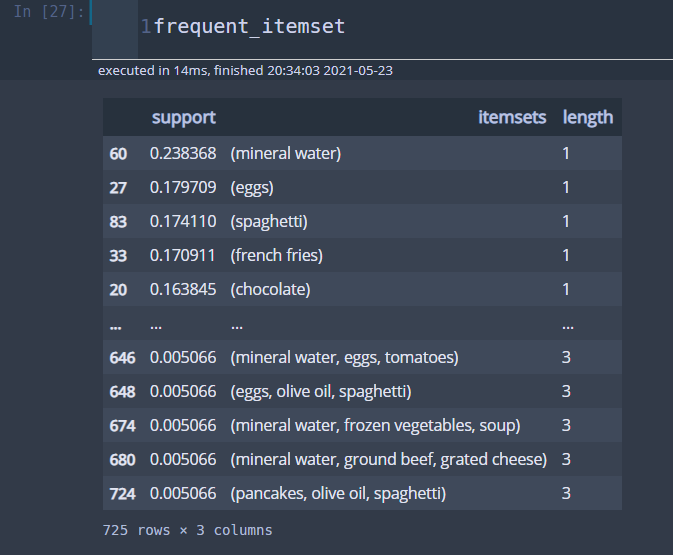Click the (french fries) itemset cell

pyautogui.click(x=277, y=255)
